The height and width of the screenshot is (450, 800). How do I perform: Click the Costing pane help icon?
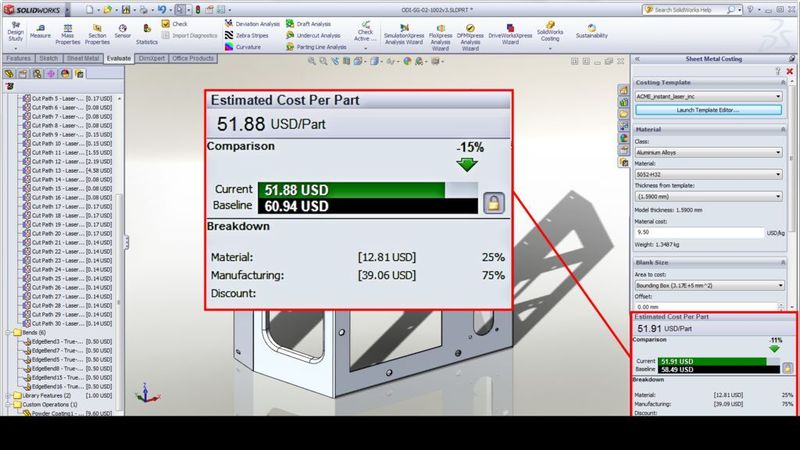pos(778,71)
